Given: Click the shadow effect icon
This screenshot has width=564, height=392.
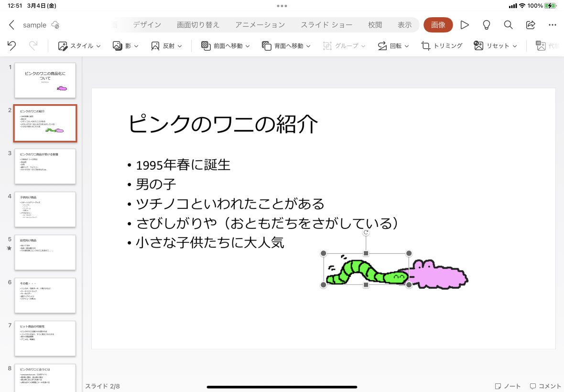Looking at the screenshot, I should [117, 46].
